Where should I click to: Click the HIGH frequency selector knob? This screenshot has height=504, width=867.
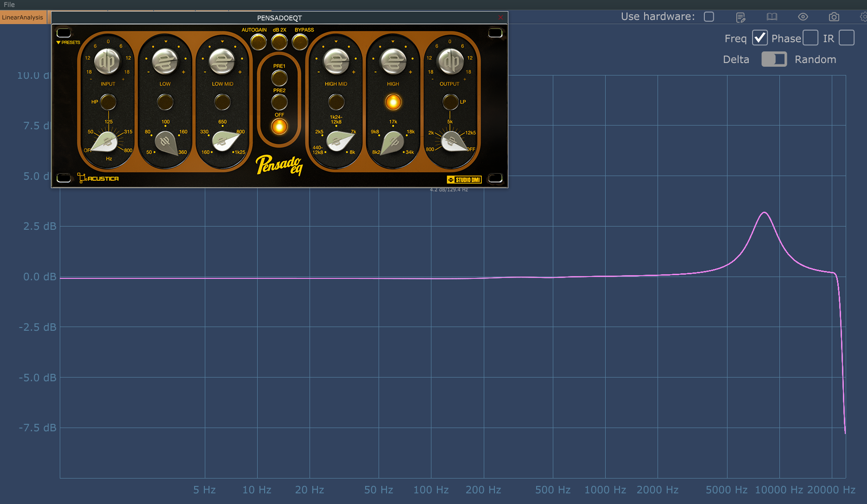[392, 143]
